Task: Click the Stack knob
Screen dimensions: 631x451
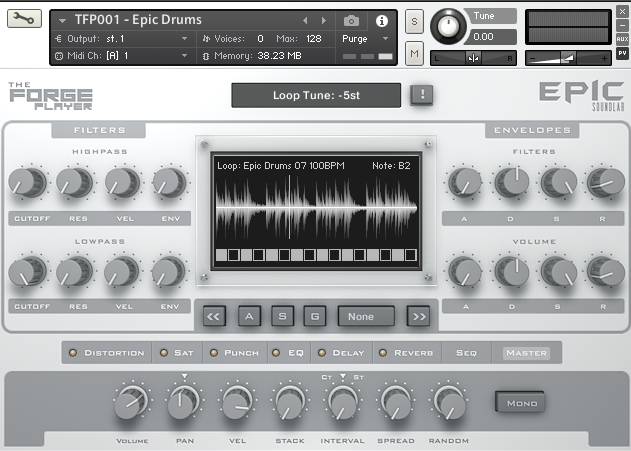Action: [289, 402]
